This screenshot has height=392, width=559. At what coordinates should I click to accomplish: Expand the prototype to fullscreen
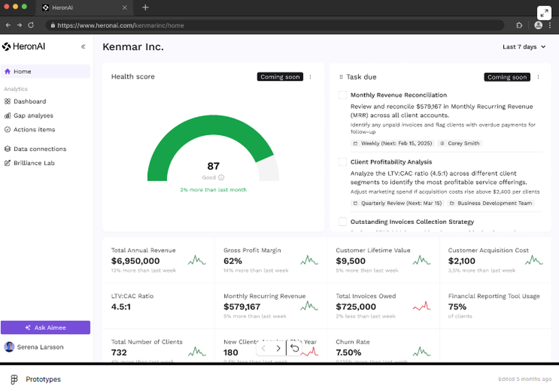[x=544, y=12]
